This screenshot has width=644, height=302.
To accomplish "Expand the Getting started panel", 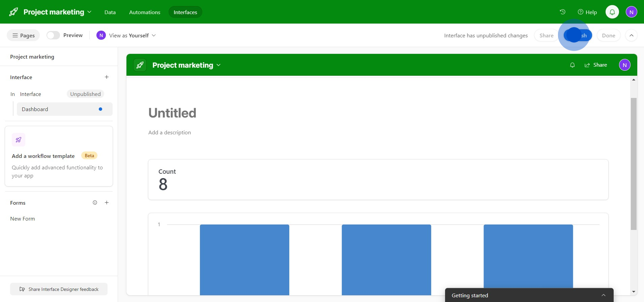I will point(529,295).
